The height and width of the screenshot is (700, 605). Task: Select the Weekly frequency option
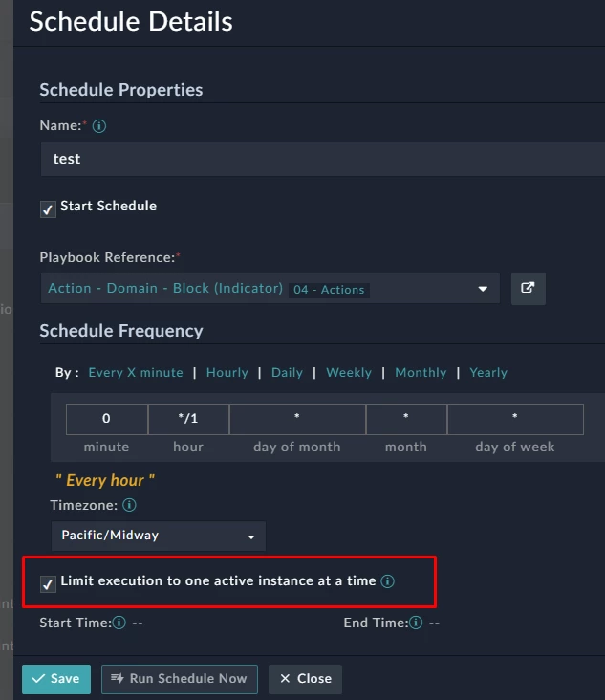pos(349,372)
